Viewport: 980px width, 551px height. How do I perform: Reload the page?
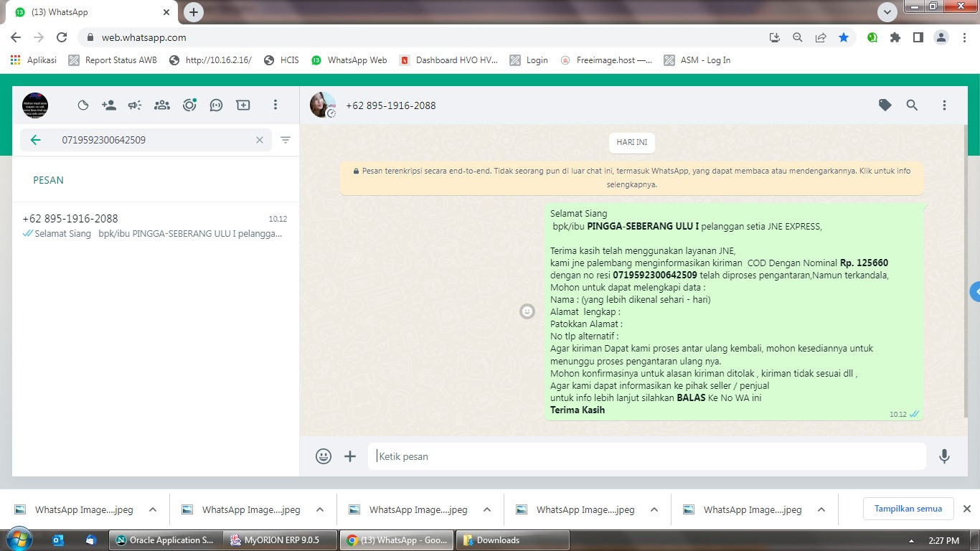(x=62, y=37)
